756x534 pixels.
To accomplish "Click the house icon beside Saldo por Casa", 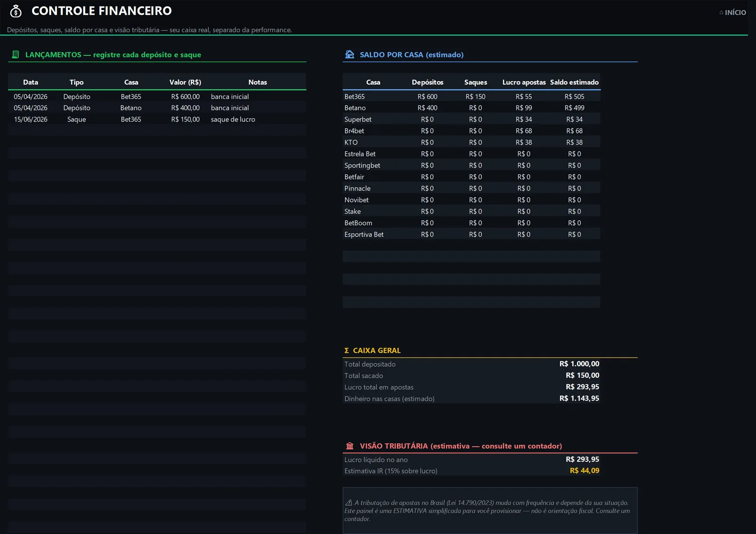I will pos(350,54).
